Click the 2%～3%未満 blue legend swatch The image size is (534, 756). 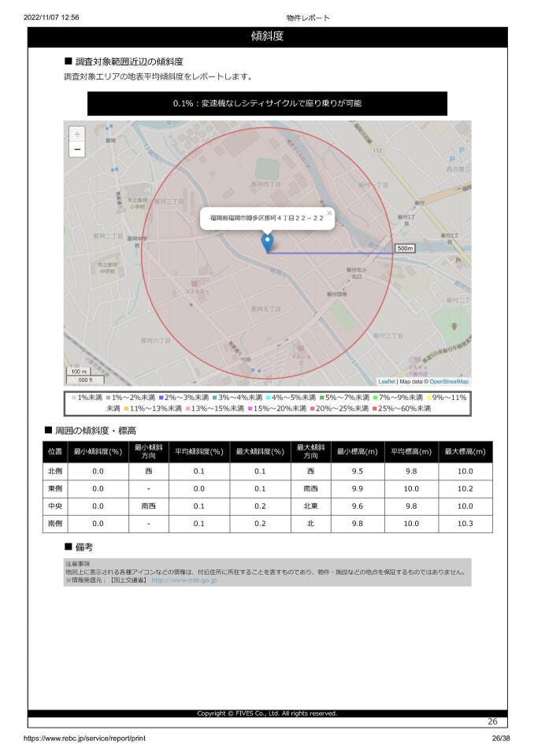pyautogui.click(x=161, y=398)
